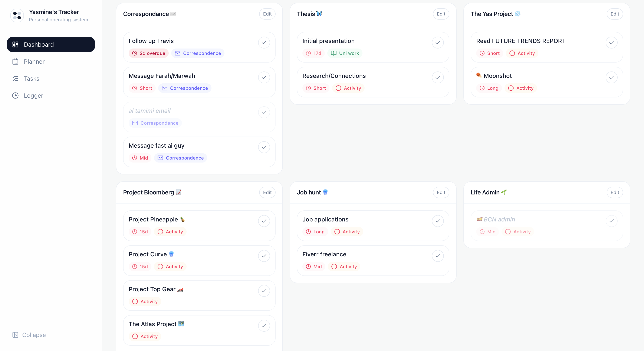The width and height of the screenshot is (644, 351).
Task: Complete the Message fast ai guy task
Action: [264, 147]
